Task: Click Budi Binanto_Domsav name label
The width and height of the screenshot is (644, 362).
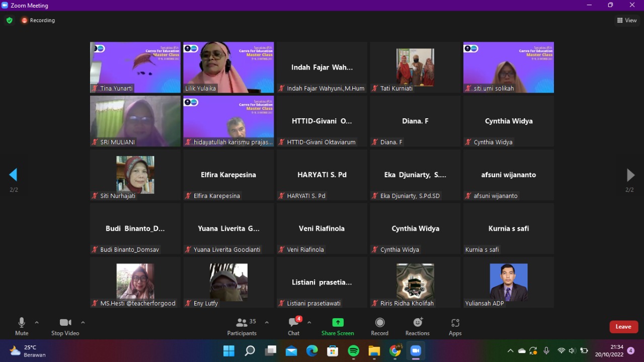Action: click(130, 250)
